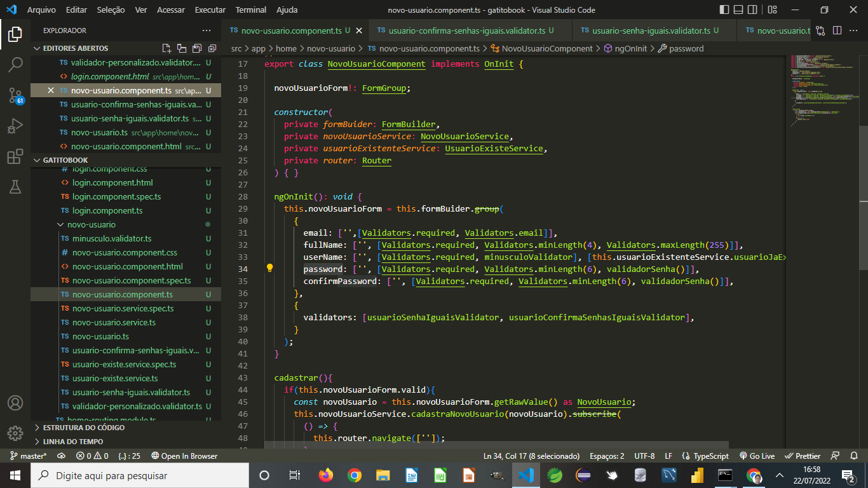Create new untitled file in Open Editors
The width and height of the screenshot is (868, 488).
(166, 48)
